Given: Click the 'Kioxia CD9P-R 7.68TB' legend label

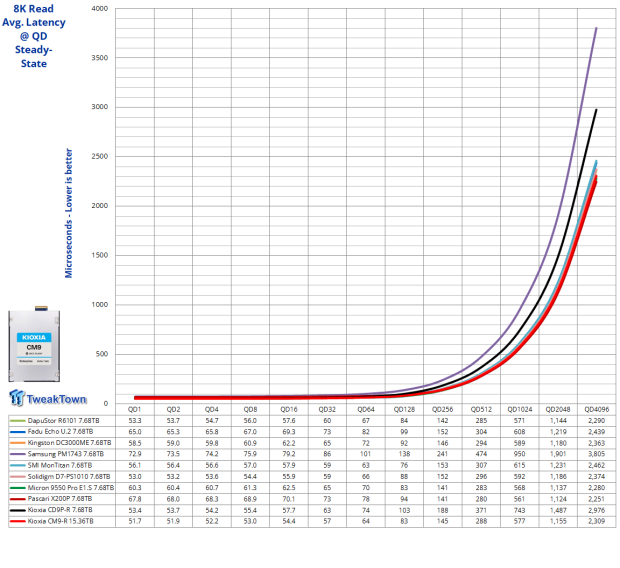Looking at the screenshot, I should tap(60, 510).
